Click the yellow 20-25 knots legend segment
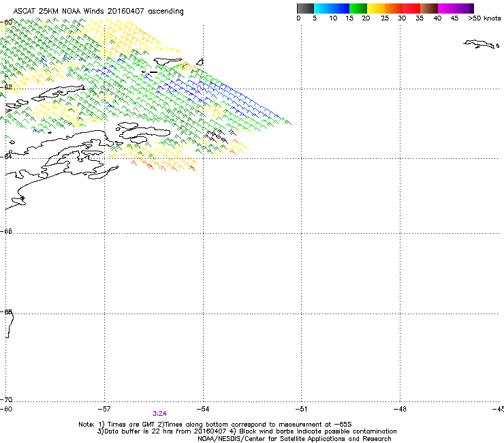 coord(376,8)
